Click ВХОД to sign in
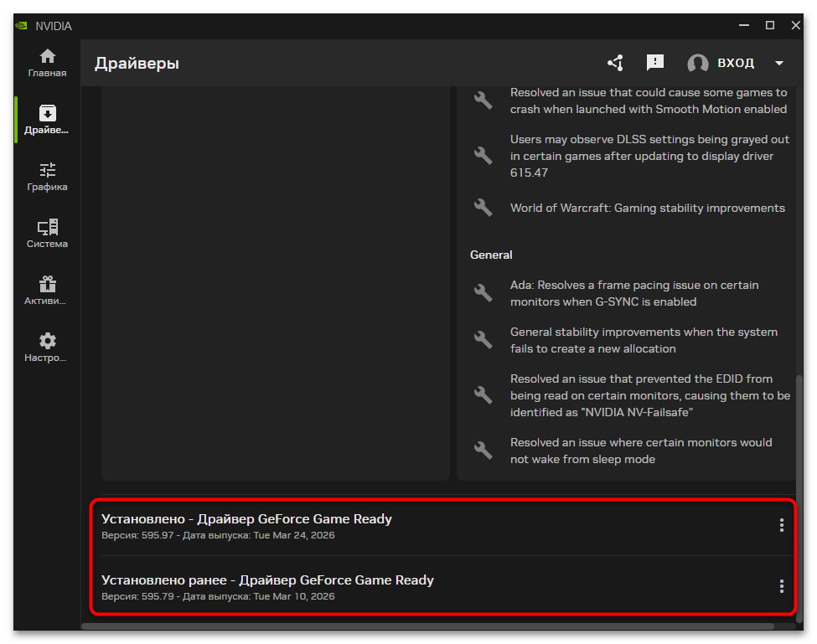The width and height of the screenshot is (817, 644). click(x=736, y=63)
